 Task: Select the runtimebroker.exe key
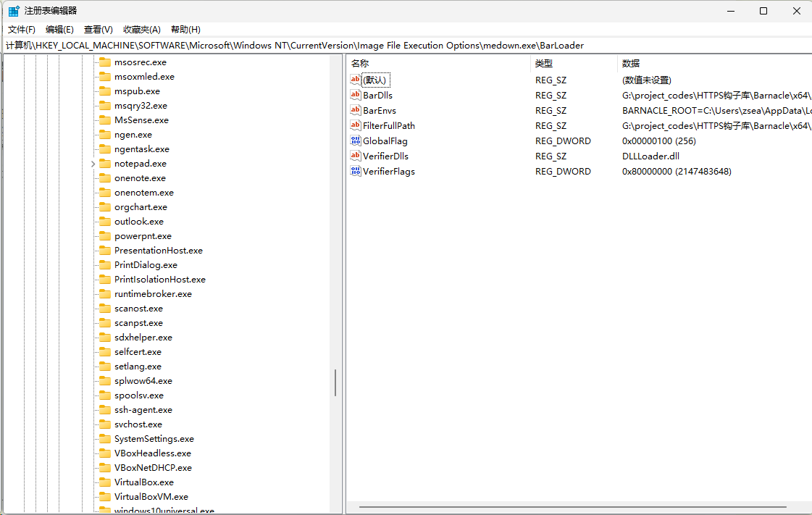153,294
